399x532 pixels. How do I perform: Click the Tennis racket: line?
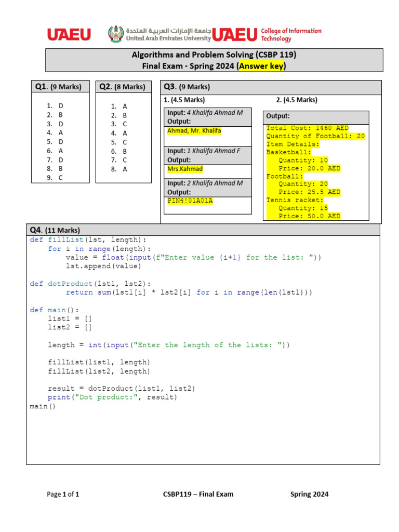[x=295, y=200]
